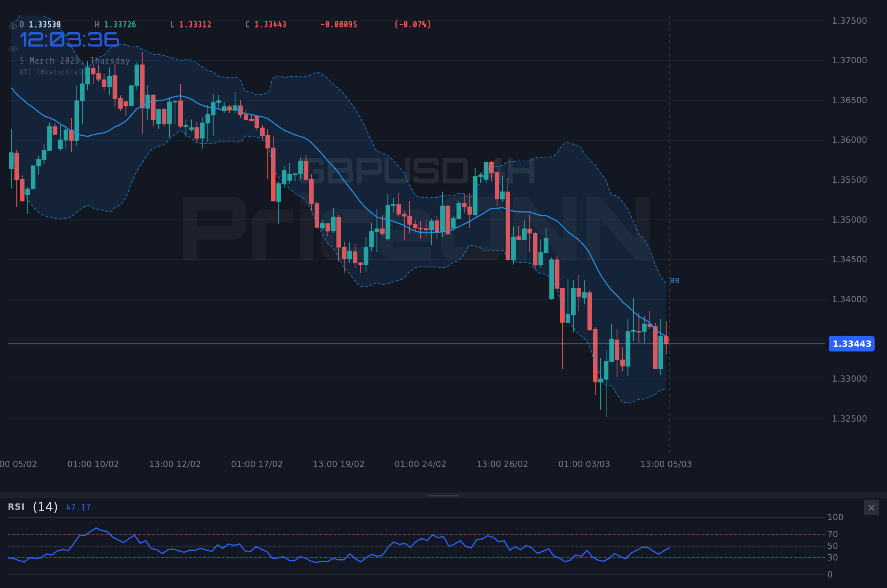Click the RSI period (14) setting
The width and height of the screenshot is (887, 588).
coord(45,507)
